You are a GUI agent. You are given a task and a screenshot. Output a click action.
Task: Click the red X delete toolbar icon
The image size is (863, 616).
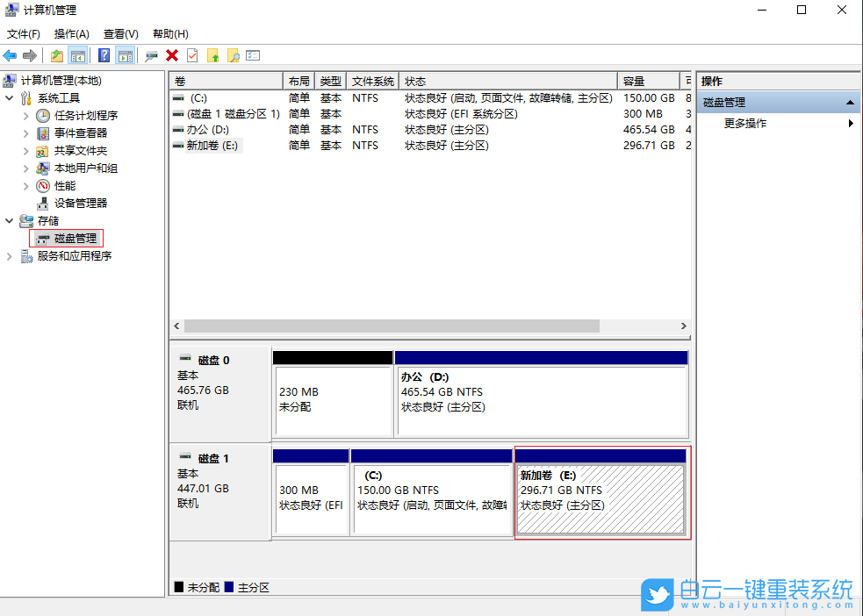tap(172, 55)
